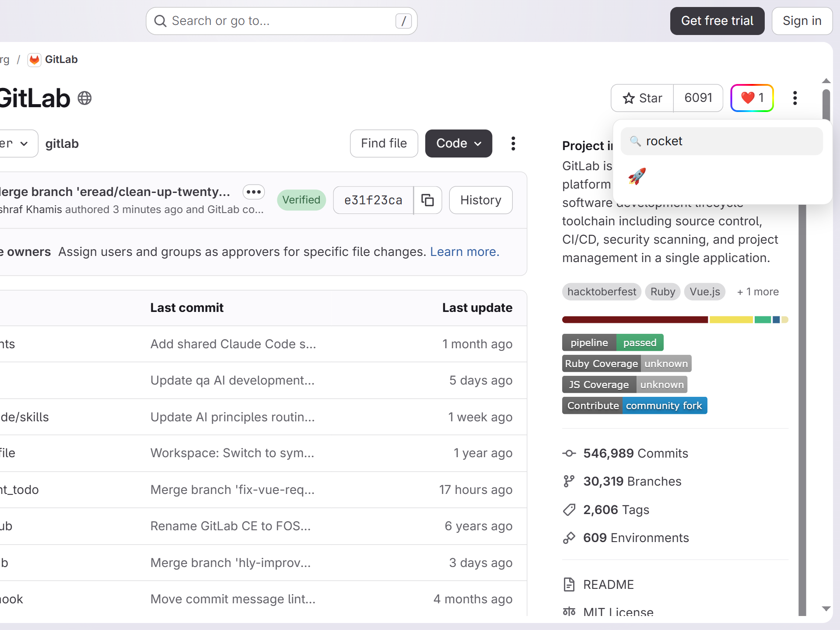
Task: Open commit 'Update qa AI development...'
Action: click(x=232, y=380)
